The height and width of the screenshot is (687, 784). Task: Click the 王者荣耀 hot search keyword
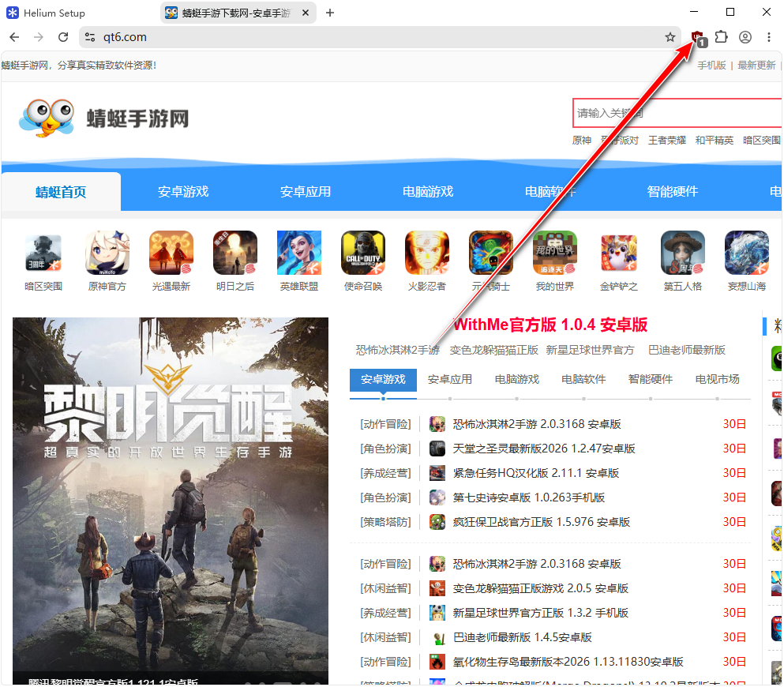click(x=667, y=141)
